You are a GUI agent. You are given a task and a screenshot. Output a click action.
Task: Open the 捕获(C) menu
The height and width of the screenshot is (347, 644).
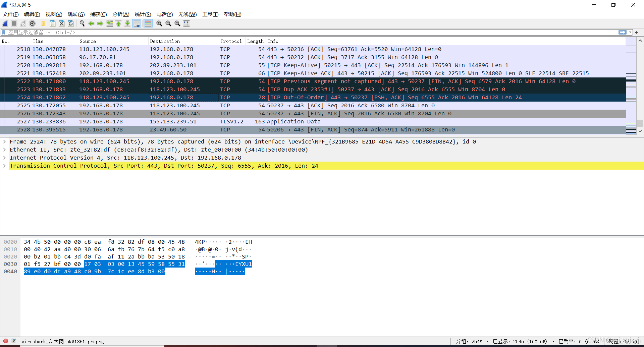coord(98,14)
